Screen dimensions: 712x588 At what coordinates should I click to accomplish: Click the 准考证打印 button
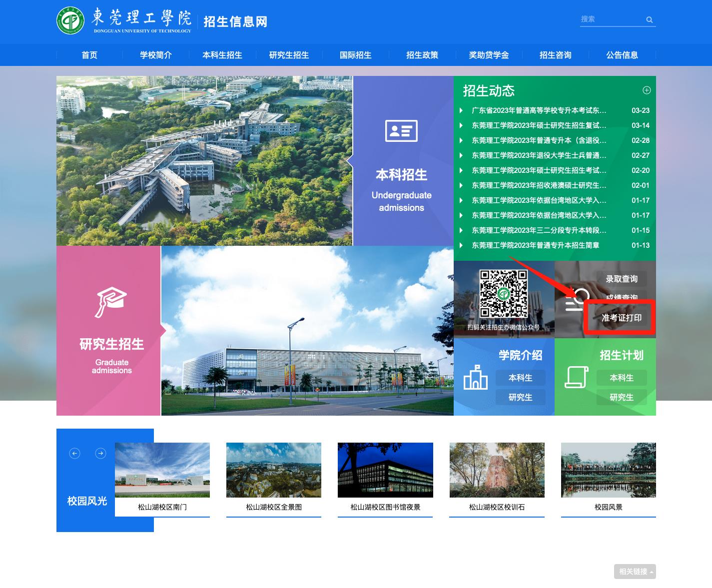(x=621, y=318)
